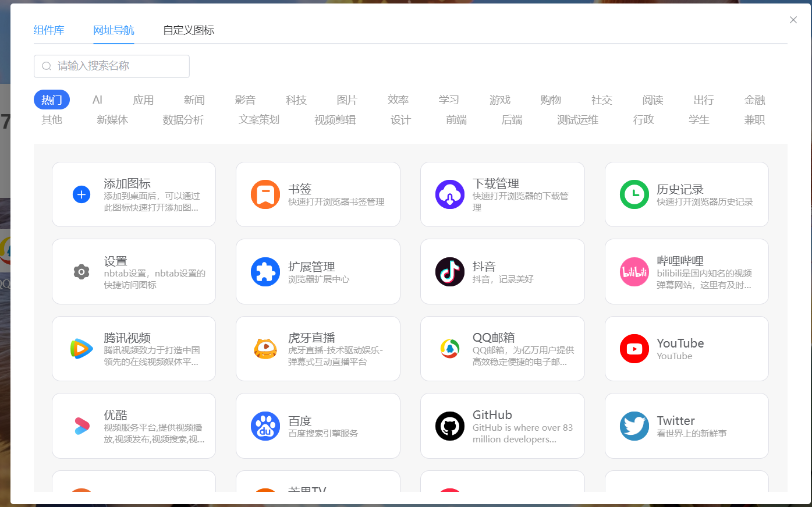Open the 虎牙直播 tiger icon
Image resolution: width=812 pixels, height=507 pixels.
[x=265, y=349]
